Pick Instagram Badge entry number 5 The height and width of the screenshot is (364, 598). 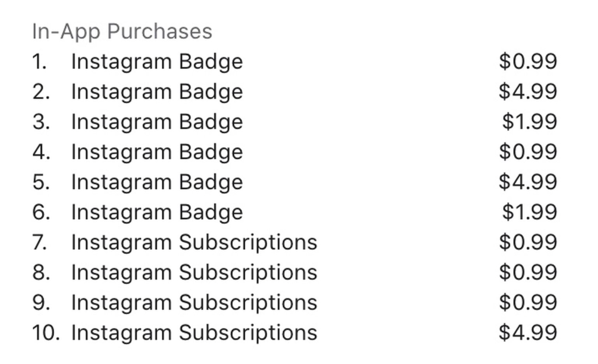157,182
